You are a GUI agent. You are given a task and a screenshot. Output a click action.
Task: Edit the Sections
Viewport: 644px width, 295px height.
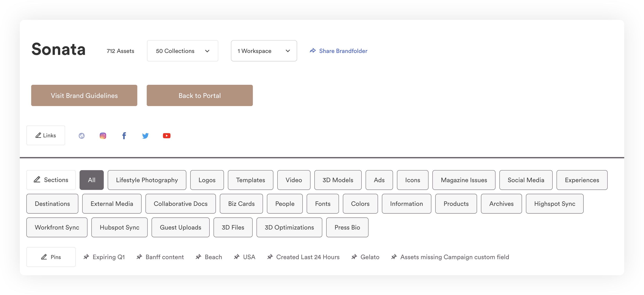tap(51, 180)
